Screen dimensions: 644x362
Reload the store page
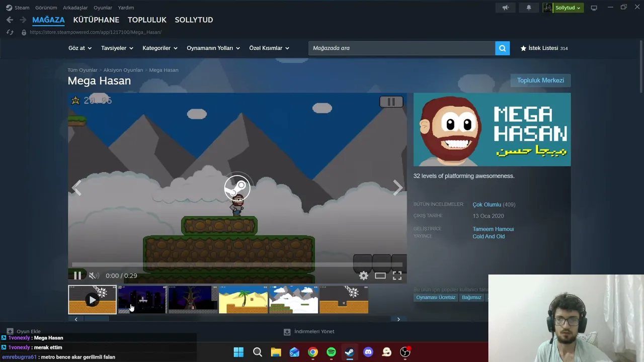[x=10, y=32]
